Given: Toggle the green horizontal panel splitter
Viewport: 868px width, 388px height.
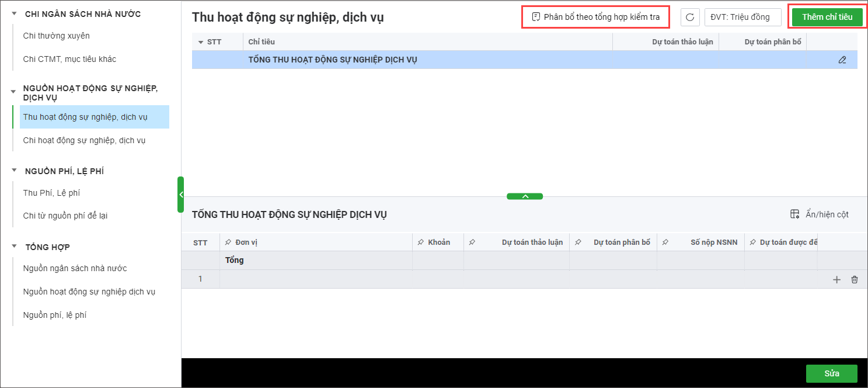Looking at the screenshot, I should point(525,196).
